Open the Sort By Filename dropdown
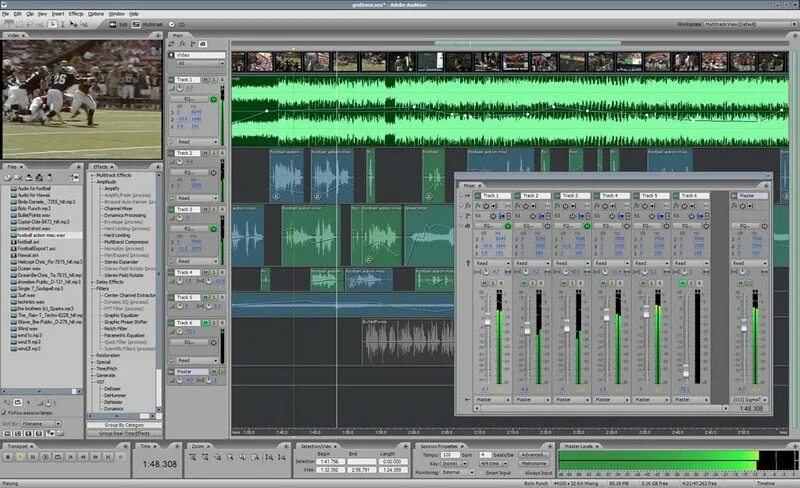Viewport: 800px width, 488px height. pyautogui.click(x=41, y=424)
